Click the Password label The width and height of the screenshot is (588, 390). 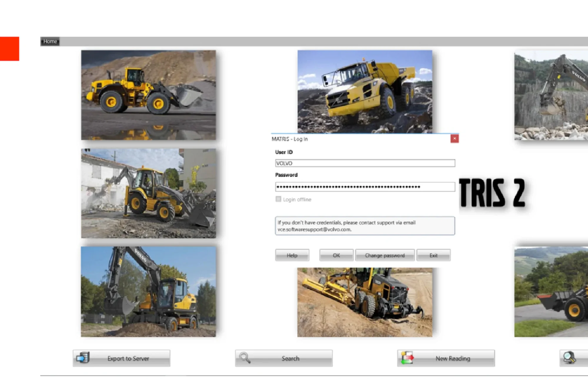click(x=286, y=175)
